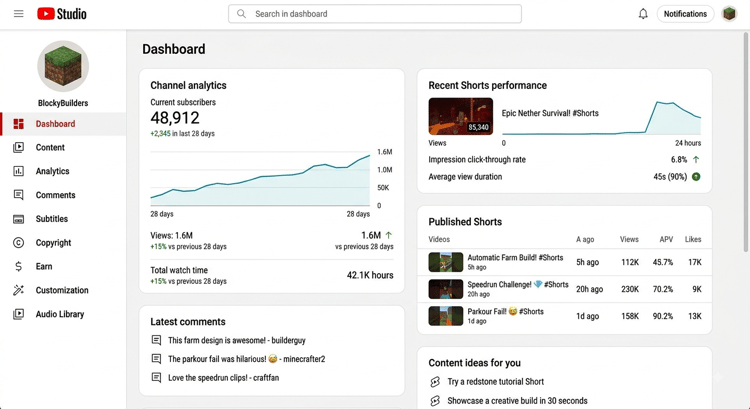
Task: Open the account avatar in header
Action: pyautogui.click(x=729, y=14)
